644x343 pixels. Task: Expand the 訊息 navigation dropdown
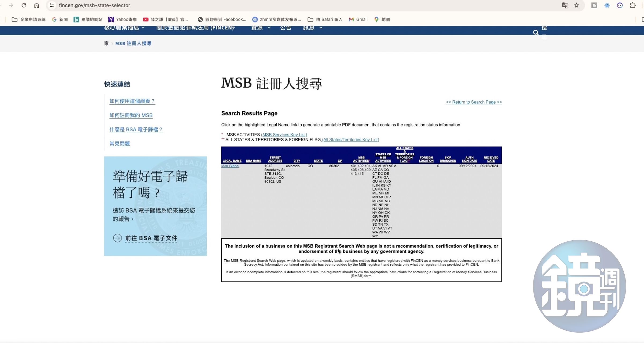[313, 28]
